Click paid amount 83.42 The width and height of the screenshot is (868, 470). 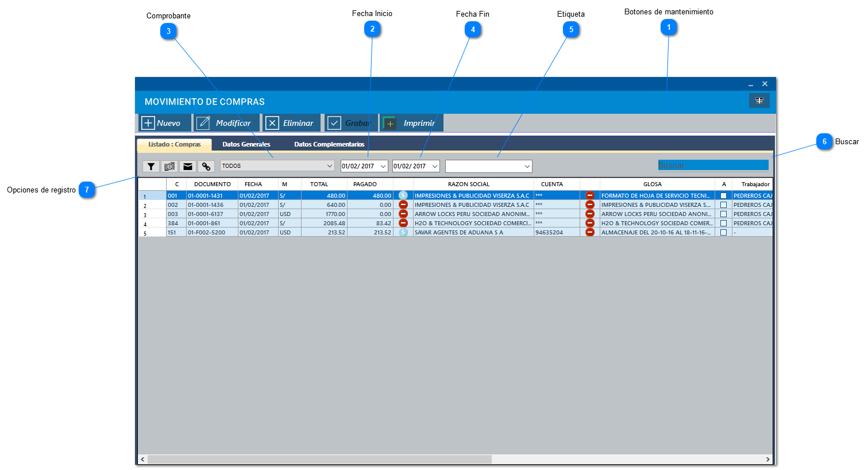click(370, 224)
